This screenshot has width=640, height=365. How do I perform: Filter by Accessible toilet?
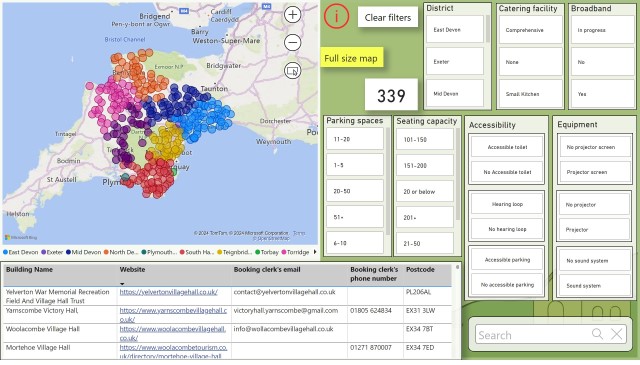[507, 147]
